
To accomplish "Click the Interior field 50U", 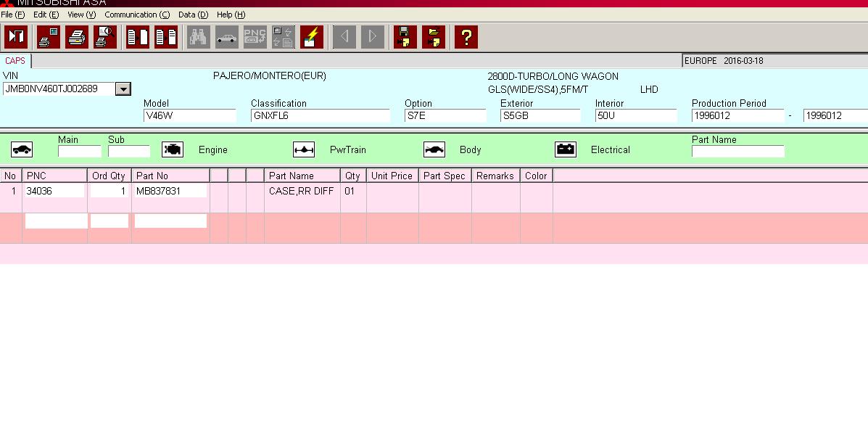I will (x=636, y=116).
